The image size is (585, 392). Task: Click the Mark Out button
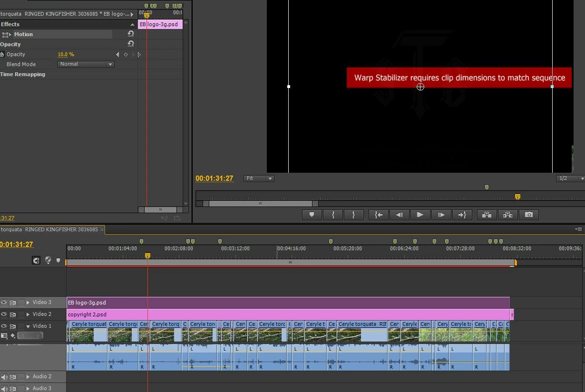[353, 215]
